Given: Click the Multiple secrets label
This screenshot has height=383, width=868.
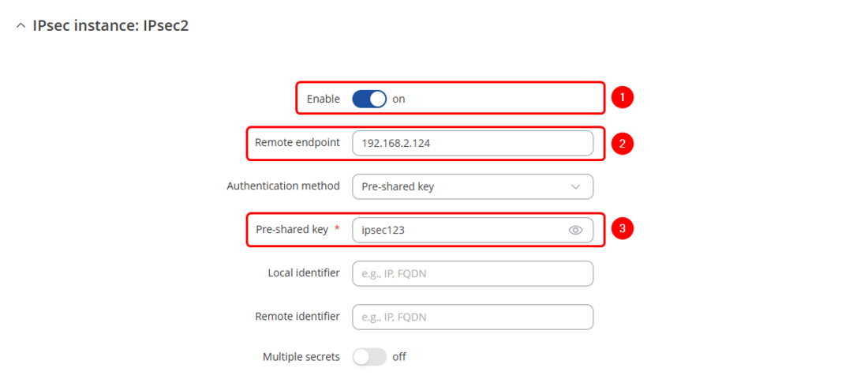Looking at the screenshot, I should (301, 357).
